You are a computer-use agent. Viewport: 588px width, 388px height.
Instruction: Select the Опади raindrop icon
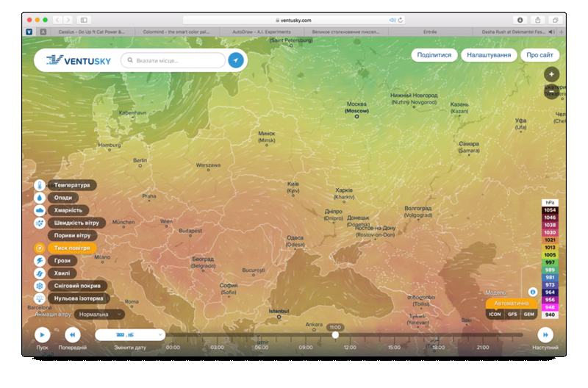39,198
